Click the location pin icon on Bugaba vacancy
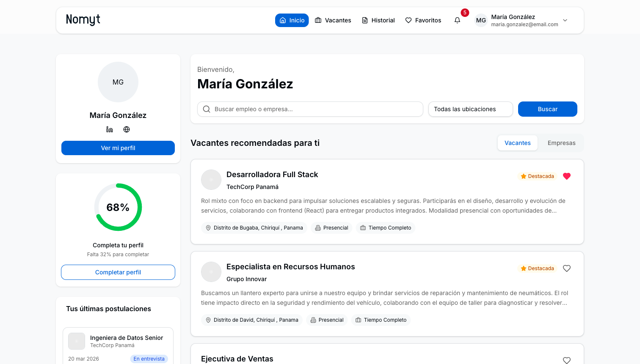Image resolution: width=640 pixels, height=364 pixels. 208,227
